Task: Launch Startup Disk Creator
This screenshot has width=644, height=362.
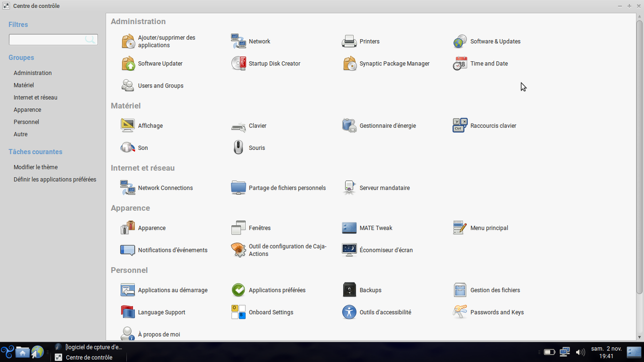Action: [x=266, y=63]
